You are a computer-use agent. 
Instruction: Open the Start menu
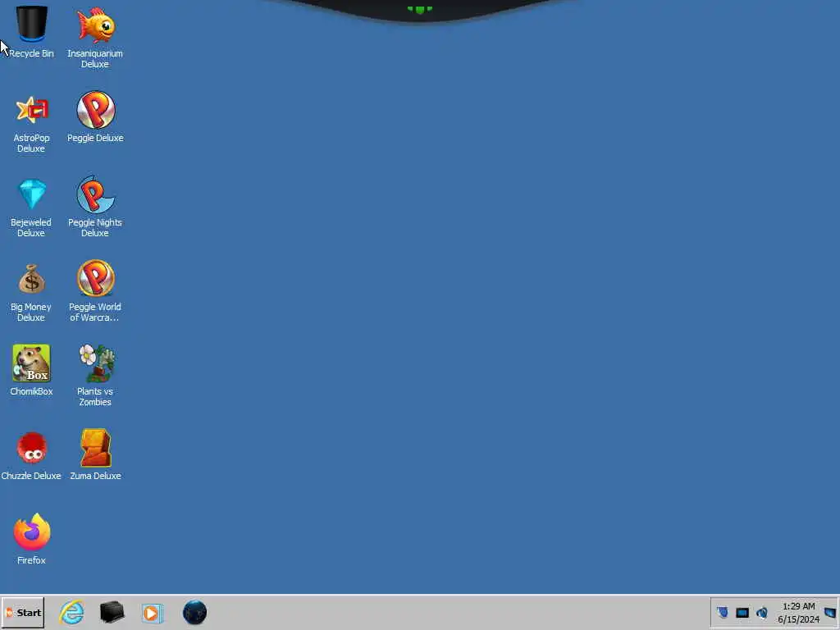pos(23,612)
